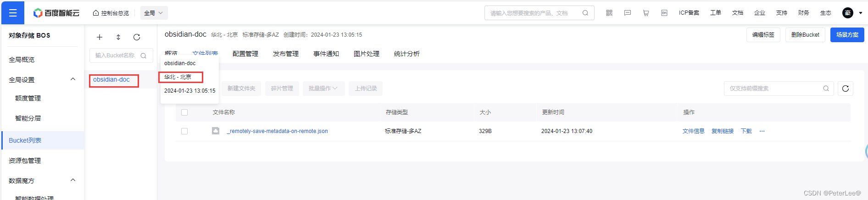Click the 文件名称 column header

click(224, 112)
